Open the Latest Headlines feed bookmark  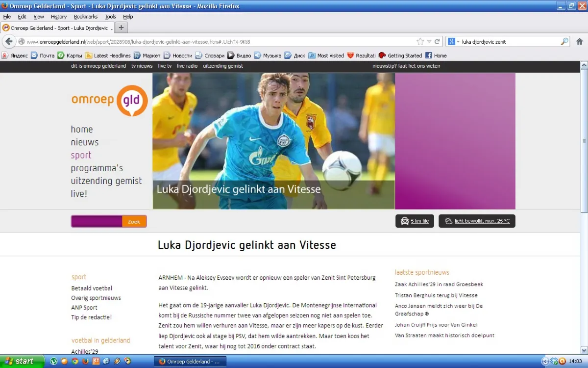108,55
